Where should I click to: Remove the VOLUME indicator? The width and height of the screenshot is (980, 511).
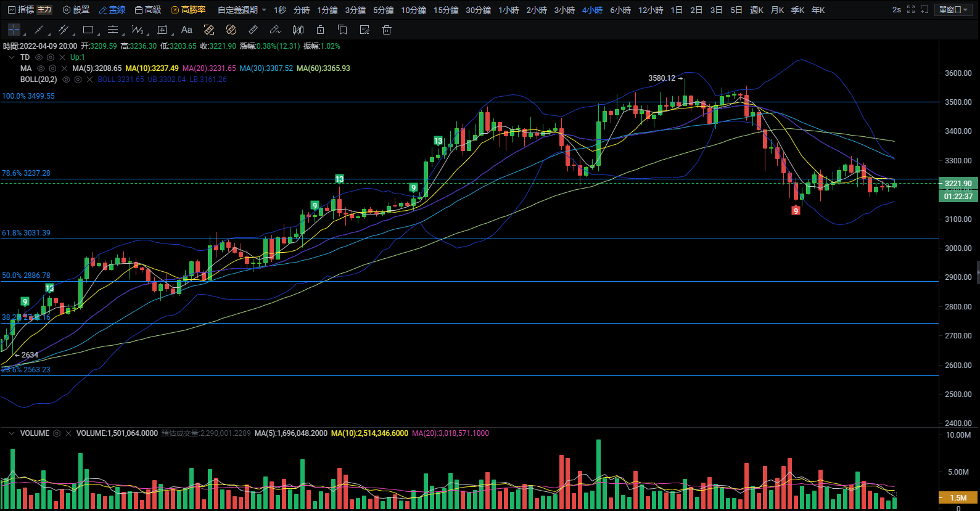pyautogui.click(x=68, y=433)
